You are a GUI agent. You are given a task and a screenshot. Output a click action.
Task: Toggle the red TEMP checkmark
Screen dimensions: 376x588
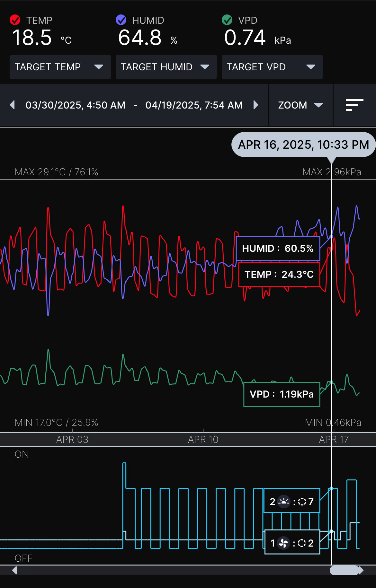tap(15, 20)
